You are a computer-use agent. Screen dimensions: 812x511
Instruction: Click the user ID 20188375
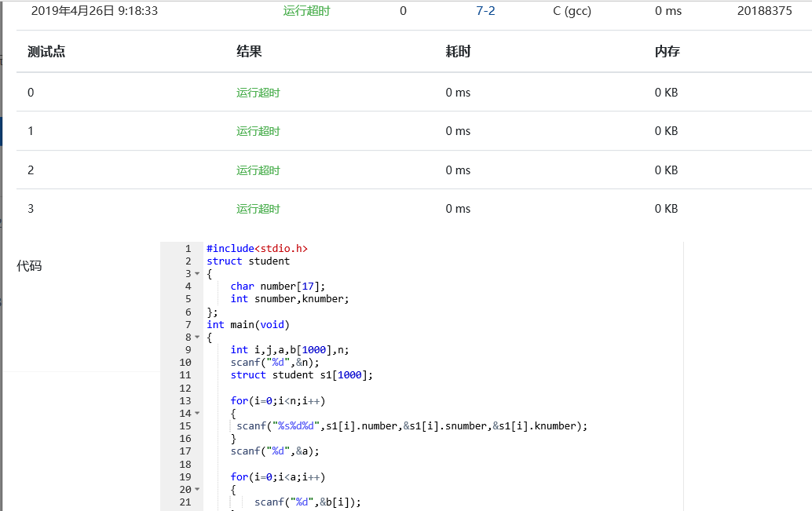coord(764,11)
